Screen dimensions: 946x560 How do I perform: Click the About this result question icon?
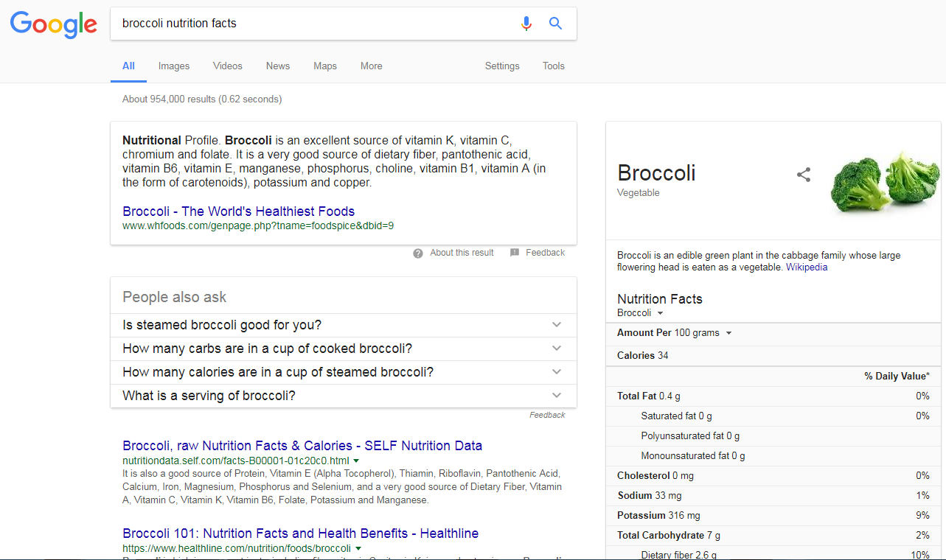pos(418,253)
